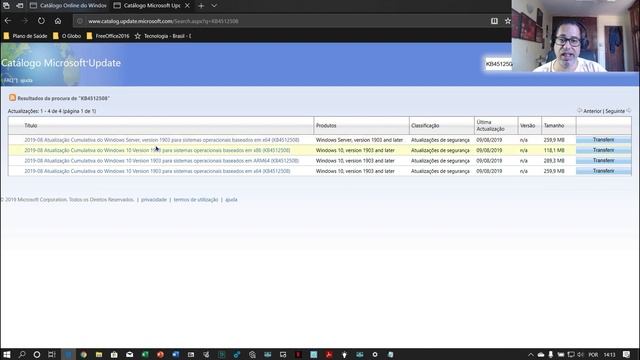Open the Windows Server x64 KB4512508 update
Viewport: 640px width, 360px height.
[162, 140]
